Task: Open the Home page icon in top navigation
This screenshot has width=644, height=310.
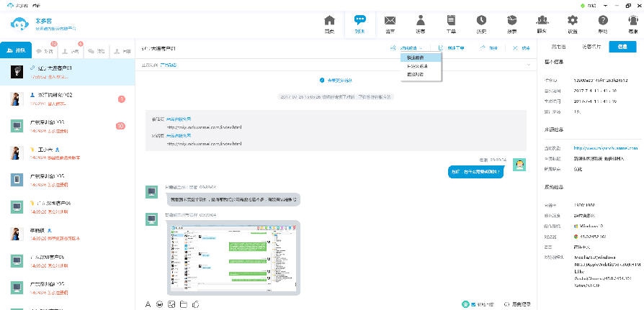Action: (329, 21)
